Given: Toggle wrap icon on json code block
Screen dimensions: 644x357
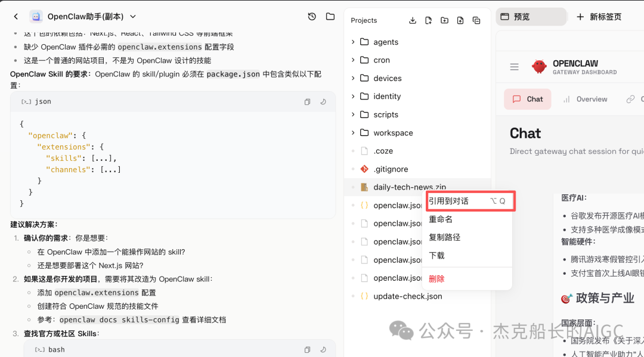Looking at the screenshot, I should coord(323,102).
